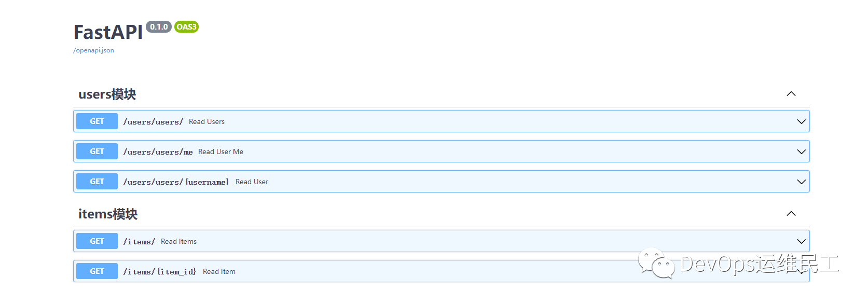Screen dimensions: 868x304
Task: Expand the /users/users/me Read User Me operation
Action: pyautogui.click(x=800, y=151)
